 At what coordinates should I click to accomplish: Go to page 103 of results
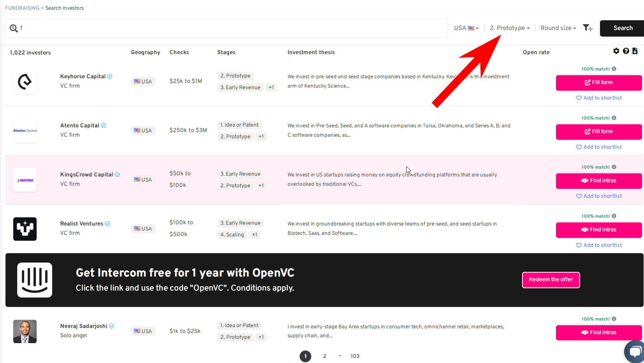[355, 356]
